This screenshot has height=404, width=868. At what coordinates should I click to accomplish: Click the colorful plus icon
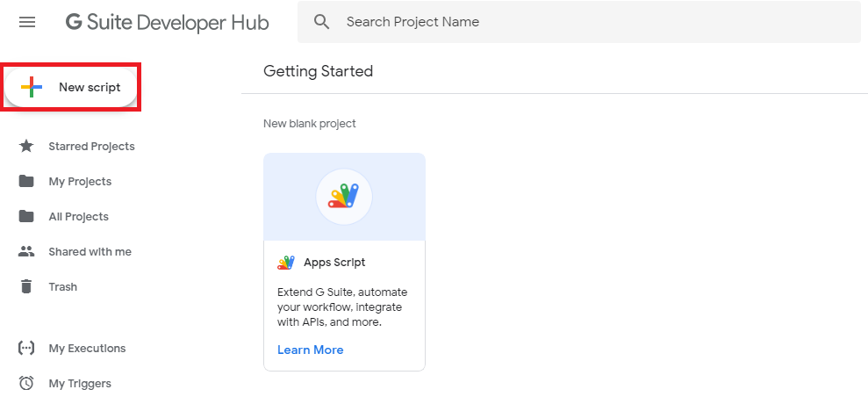(x=32, y=87)
